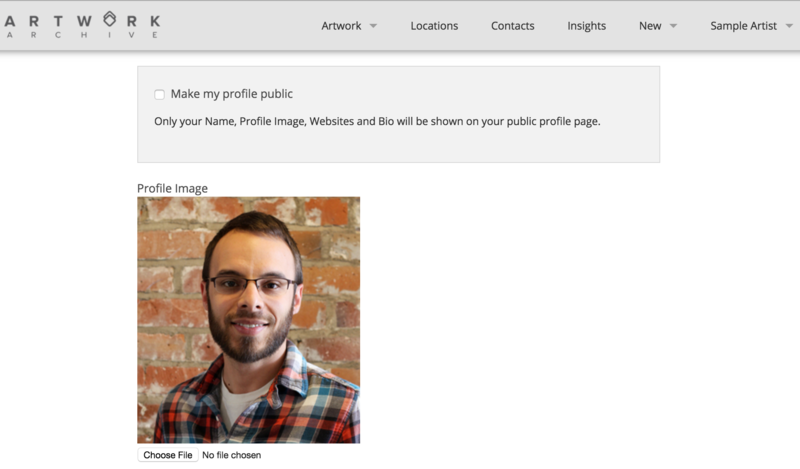Viewport: 800px width, 469px height.
Task: Tick the Make my profile public checkbox
Action: tap(159, 95)
